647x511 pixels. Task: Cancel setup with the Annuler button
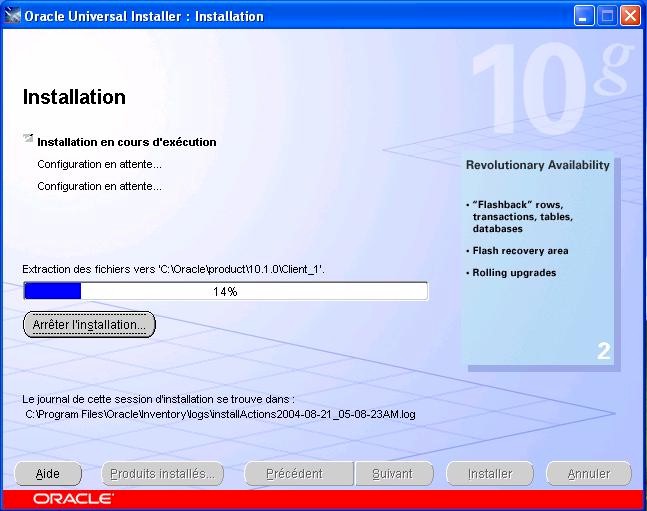pos(589,474)
